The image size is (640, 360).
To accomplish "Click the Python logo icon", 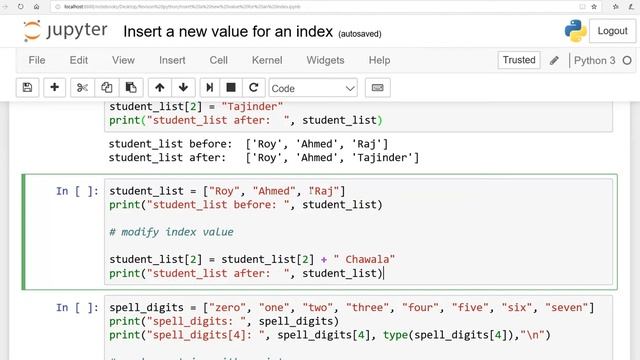I will (576, 31).
